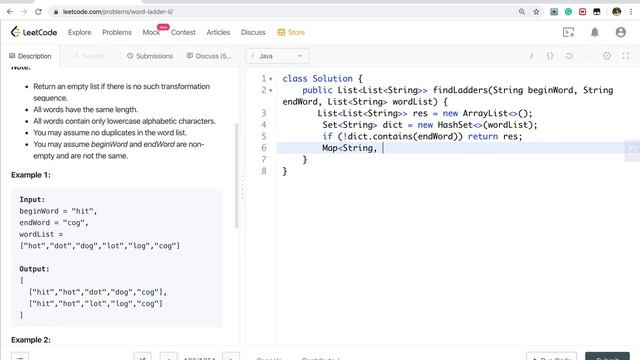Go back in browser history
The image size is (640, 360).
tap(10, 12)
